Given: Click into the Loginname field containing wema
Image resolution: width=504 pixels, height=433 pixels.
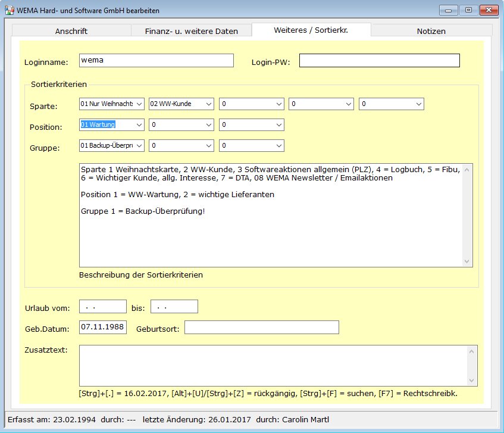Looking at the screenshot, I should [156, 61].
